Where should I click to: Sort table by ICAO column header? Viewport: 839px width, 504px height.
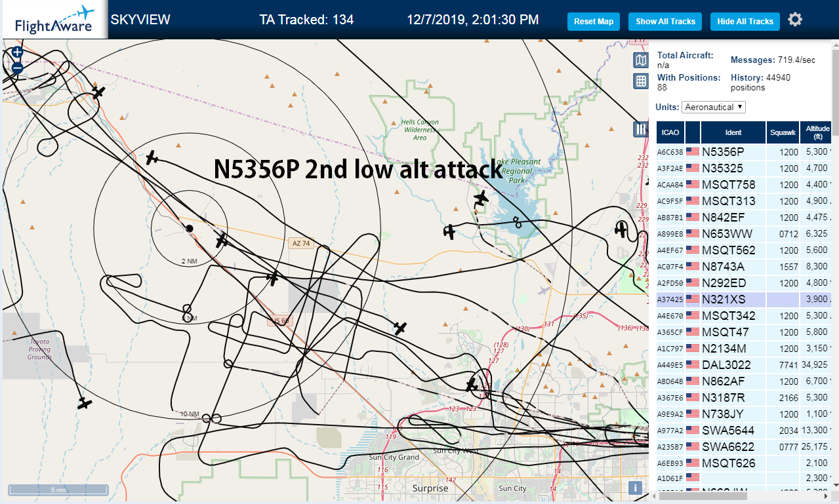(670, 132)
